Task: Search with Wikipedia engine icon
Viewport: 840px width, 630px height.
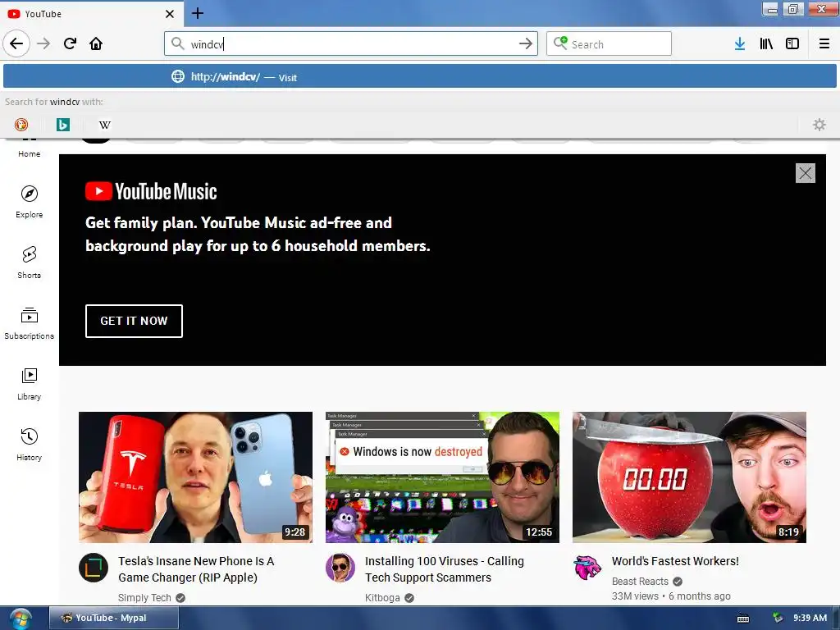Action: tap(104, 125)
